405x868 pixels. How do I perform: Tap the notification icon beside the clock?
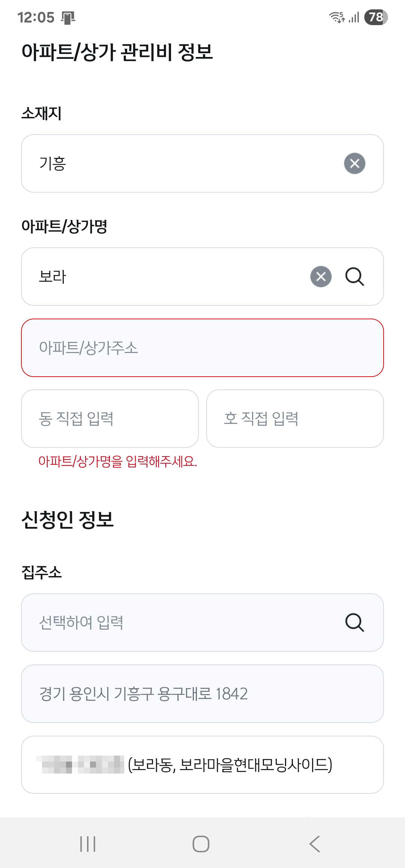(68, 18)
